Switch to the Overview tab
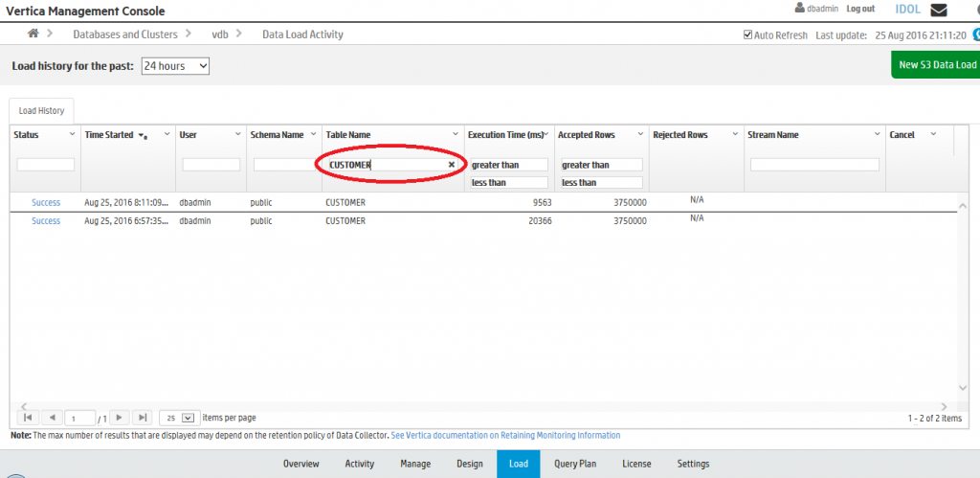Viewport: 980px width, 478px height. tap(301, 464)
